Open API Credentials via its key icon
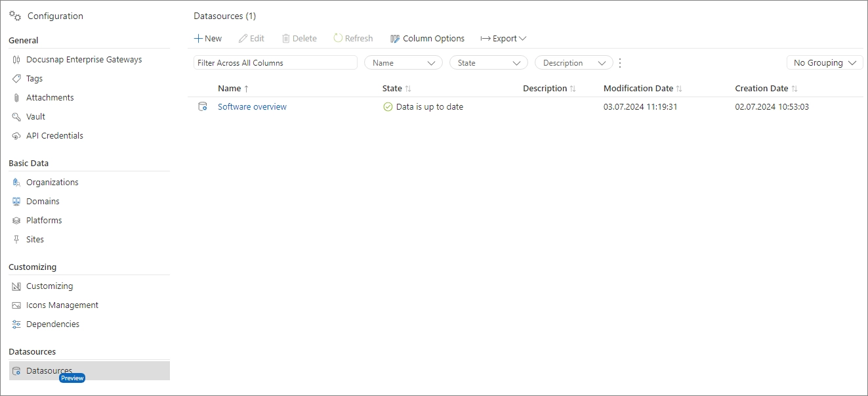This screenshot has height=396, width=868. point(16,135)
